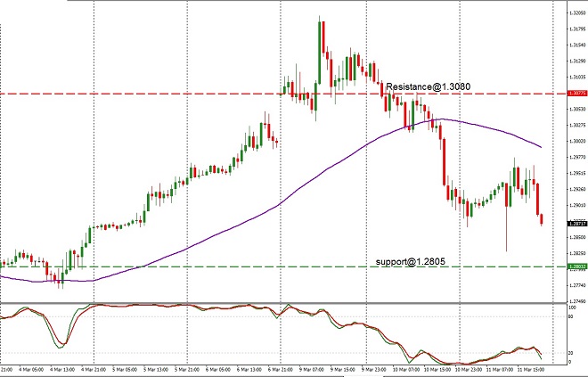The image size is (588, 377).
Task: Click the 10 Mar 15:00 time label
Action: coord(437,369)
